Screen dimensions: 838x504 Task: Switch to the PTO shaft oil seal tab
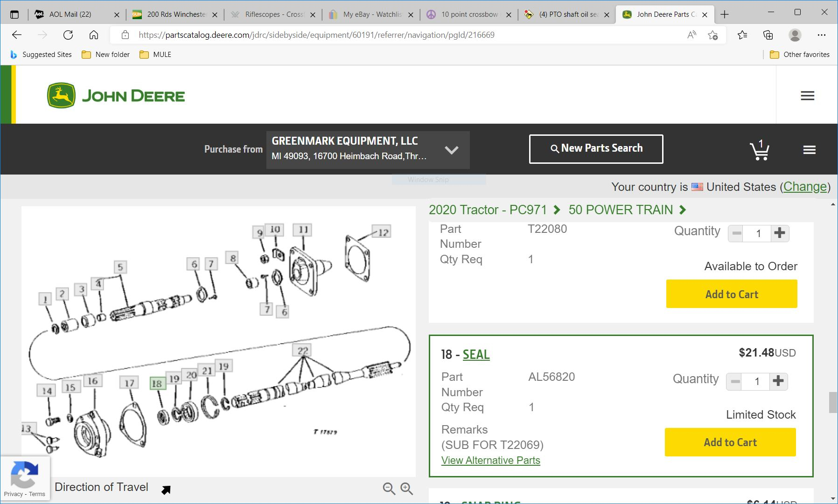coord(566,14)
